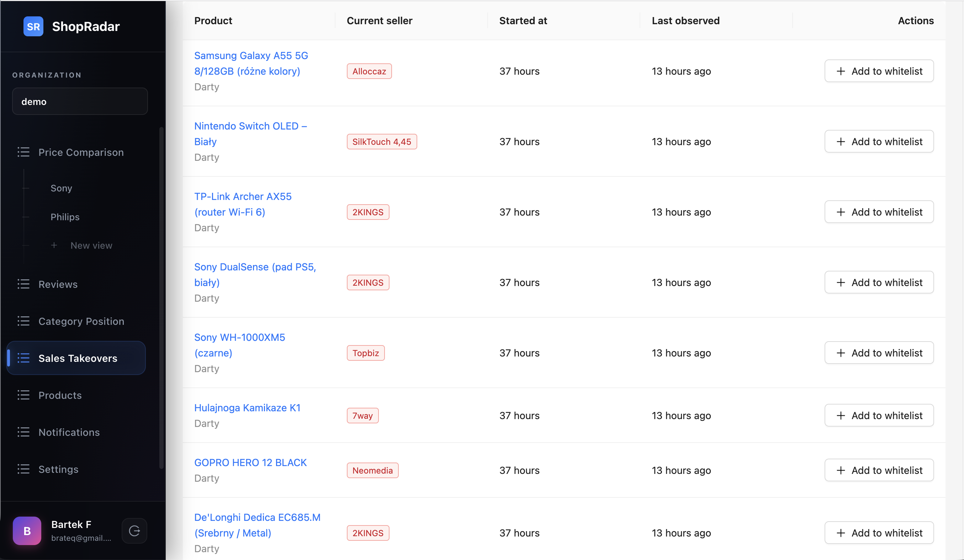Click the Topbiz seller badge
Screen dimensions: 964x560
(365, 353)
